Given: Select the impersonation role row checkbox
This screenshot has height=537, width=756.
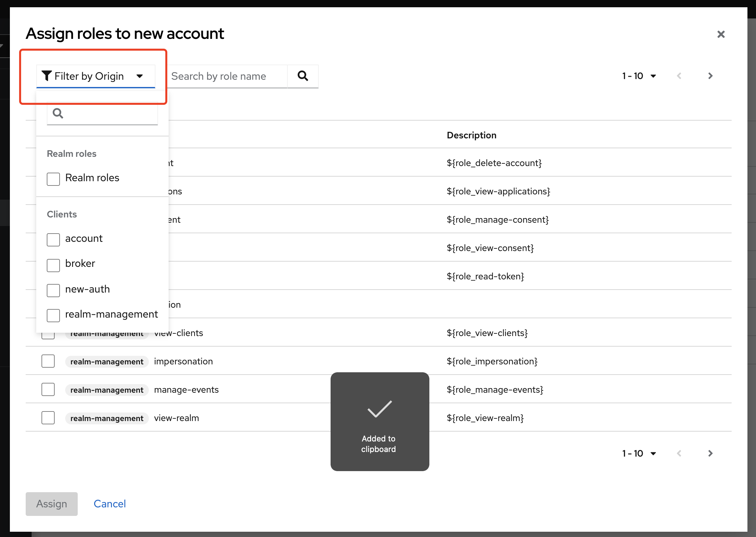Looking at the screenshot, I should click(48, 361).
